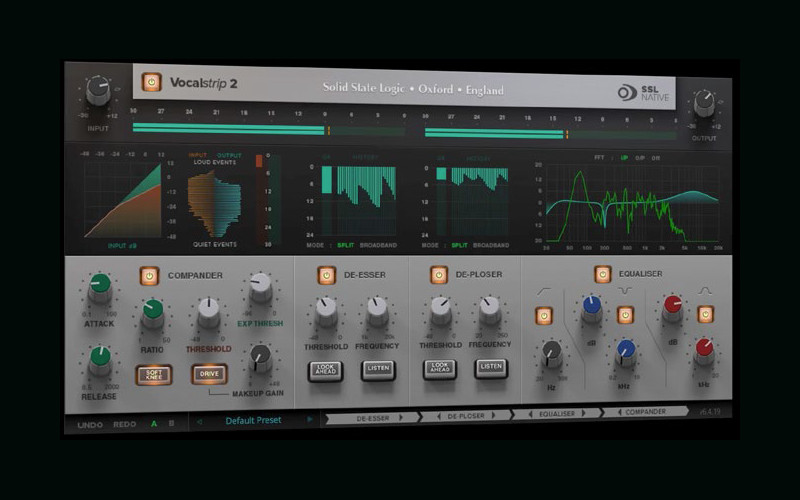This screenshot has height=500, width=800.
Task: Click the blue kHz frequency knob
Action: [626, 352]
